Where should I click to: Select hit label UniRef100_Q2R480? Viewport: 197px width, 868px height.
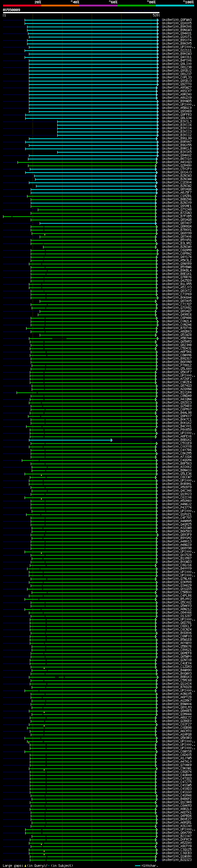coord(177,165)
